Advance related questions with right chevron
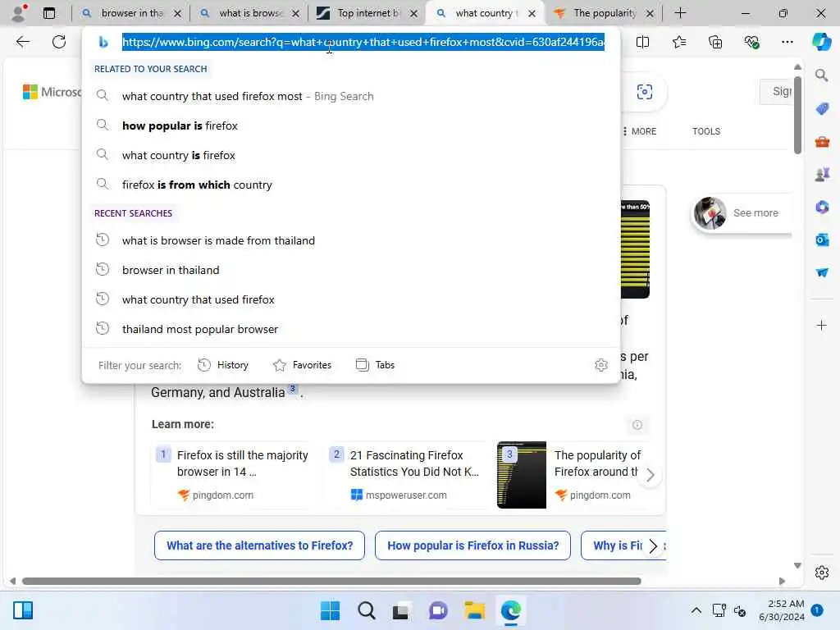This screenshot has width=840, height=630. click(652, 546)
